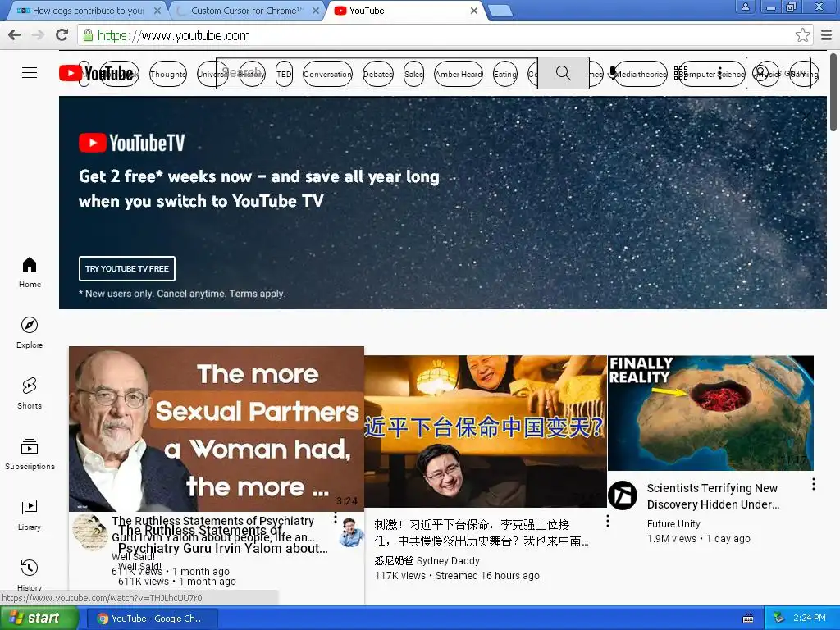The height and width of the screenshot is (630, 840).
Task: Click 'Streamed 16 hours ago' text
Action: [487, 575]
